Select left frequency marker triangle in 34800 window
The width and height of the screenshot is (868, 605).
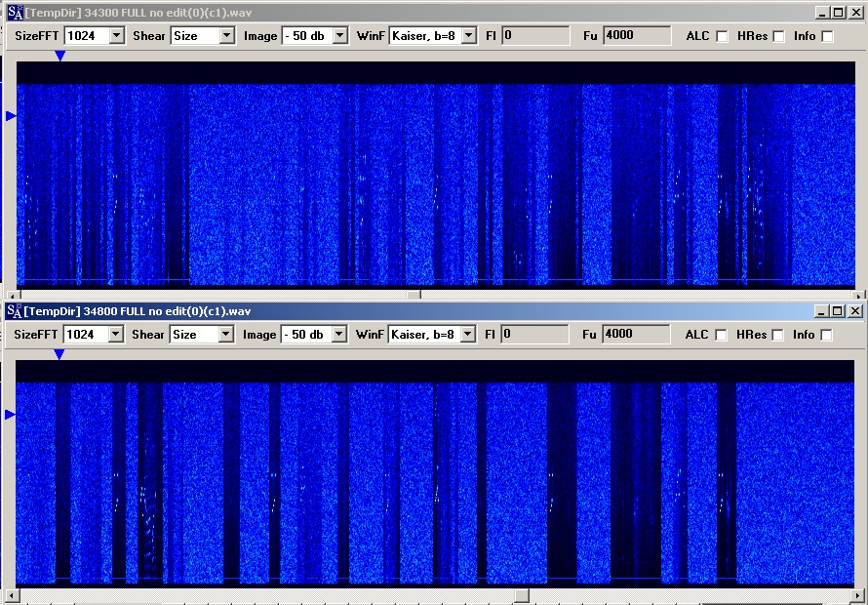click(x=10, y=415)
